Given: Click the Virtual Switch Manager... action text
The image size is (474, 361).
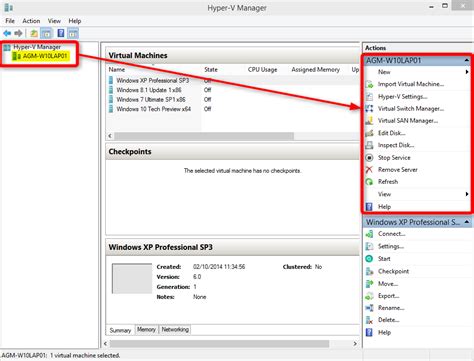Looking at the screenshot, I should (411, 109).
